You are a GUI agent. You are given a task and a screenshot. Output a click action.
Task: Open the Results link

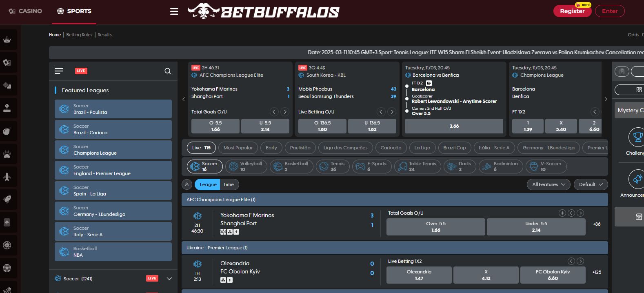pyautogui.click(x=104, y=35)
